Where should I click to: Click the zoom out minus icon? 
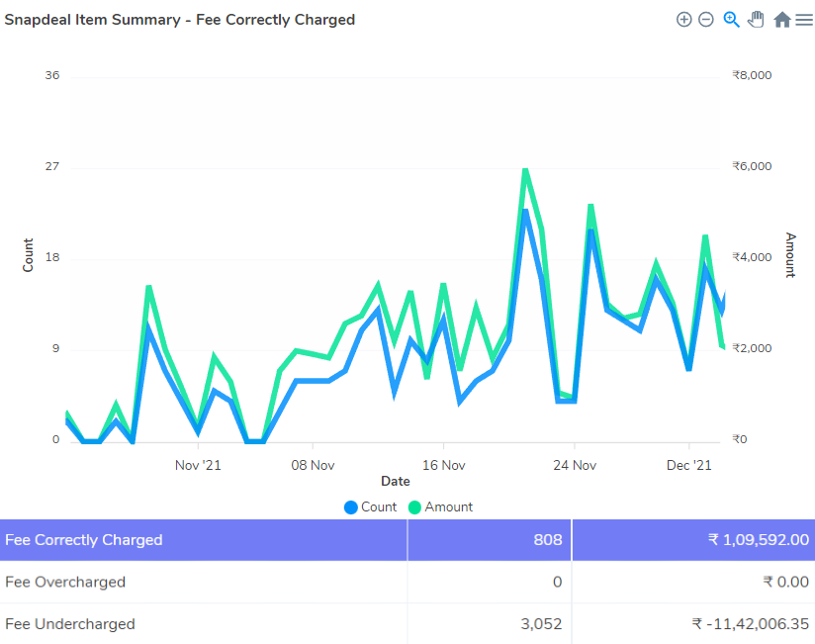pyautogui.click(x=706, y=20)
